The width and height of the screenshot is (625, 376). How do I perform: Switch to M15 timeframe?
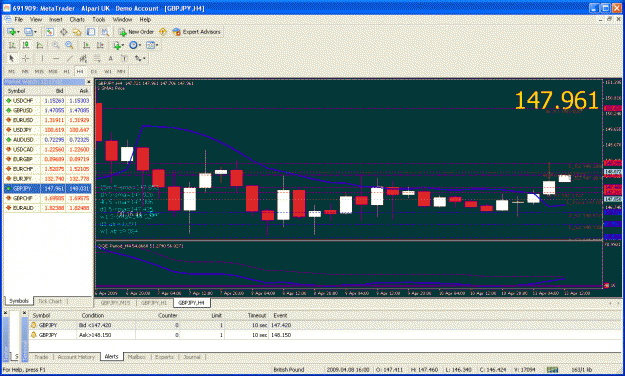point(39,71)
